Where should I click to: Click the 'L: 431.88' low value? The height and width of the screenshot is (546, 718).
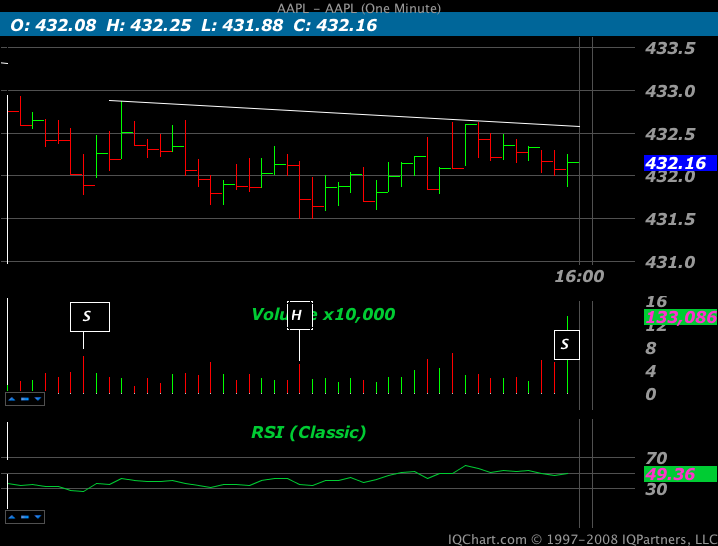click(x=242, y=25)
